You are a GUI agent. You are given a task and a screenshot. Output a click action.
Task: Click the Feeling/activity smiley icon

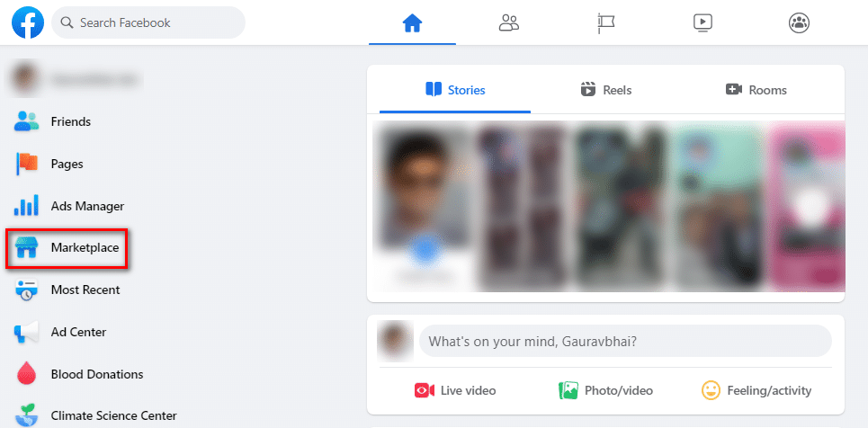coord(711,390)
